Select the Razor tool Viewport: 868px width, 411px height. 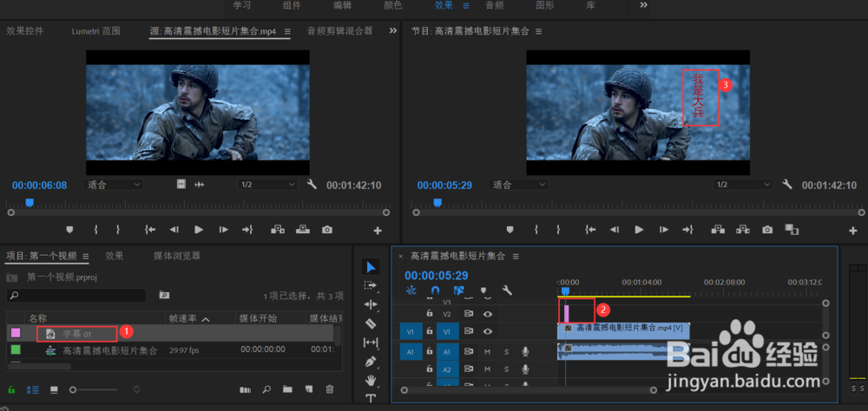371,323
